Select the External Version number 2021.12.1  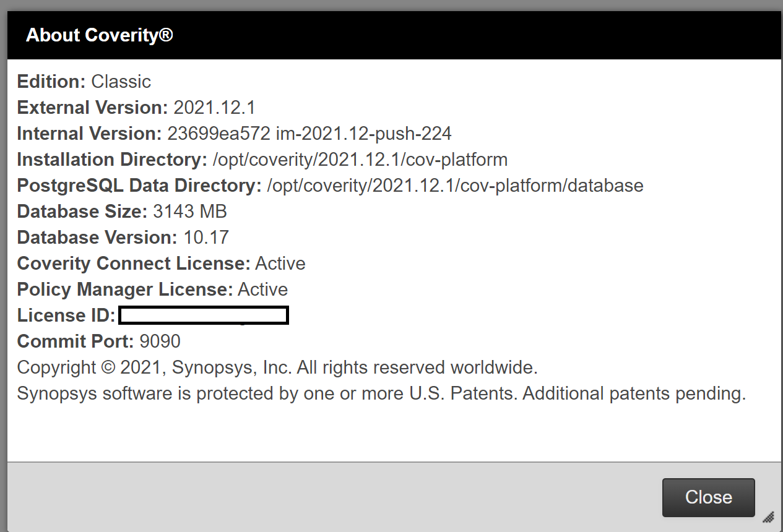[214, 108]
